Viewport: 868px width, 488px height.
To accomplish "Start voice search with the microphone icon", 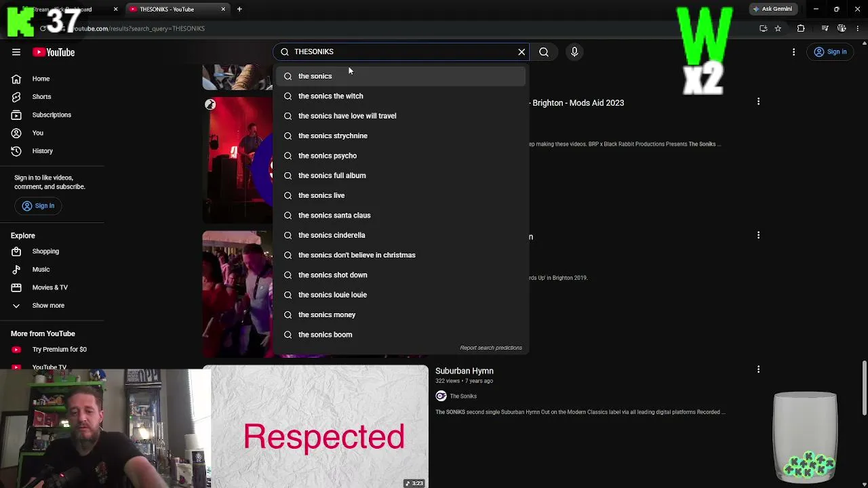I will (x=574, y=52).
